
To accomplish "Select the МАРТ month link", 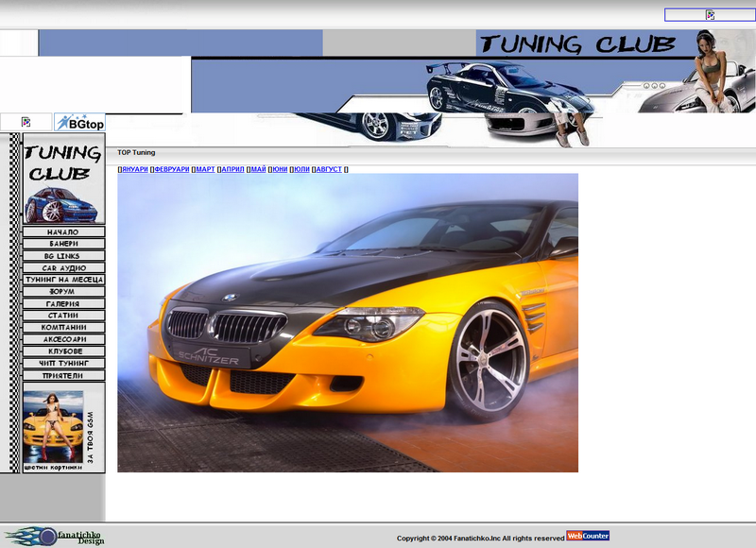I will tap(205, 169).
